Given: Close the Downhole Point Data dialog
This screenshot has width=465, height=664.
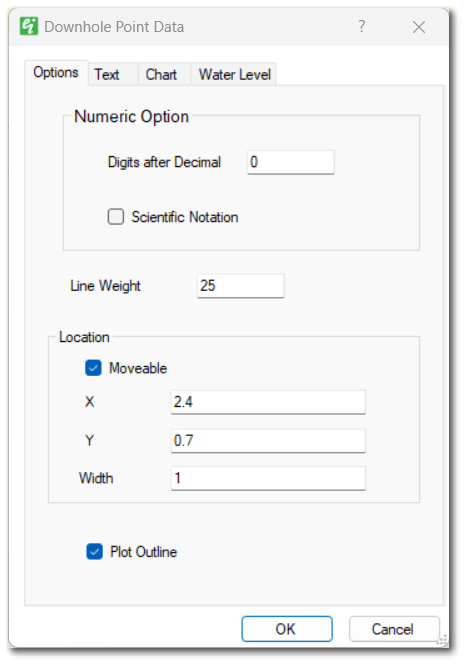Looking at the screenshot, I should [418, 27].
